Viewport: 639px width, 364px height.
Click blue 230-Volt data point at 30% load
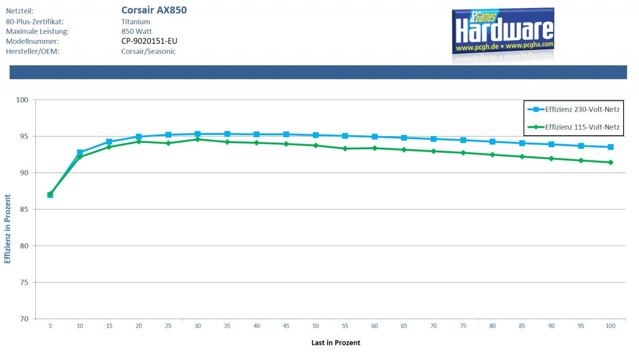click(x=198, y=134)
